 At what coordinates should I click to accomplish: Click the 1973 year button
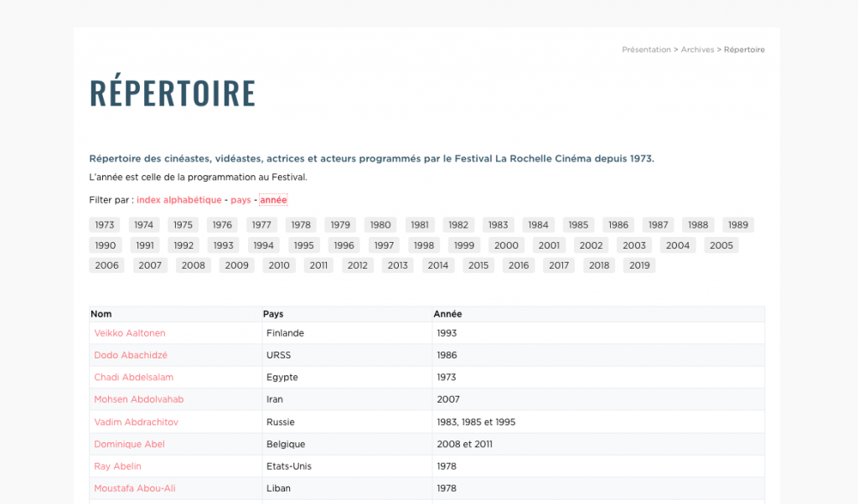[x=105, y=224]
